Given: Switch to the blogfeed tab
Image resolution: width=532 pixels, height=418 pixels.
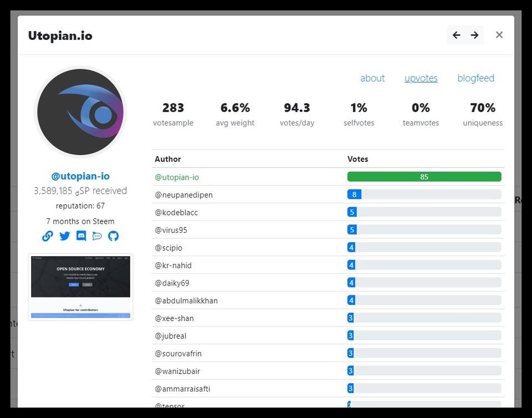Looking at the screenshot, I should click(x=475, y=78).
